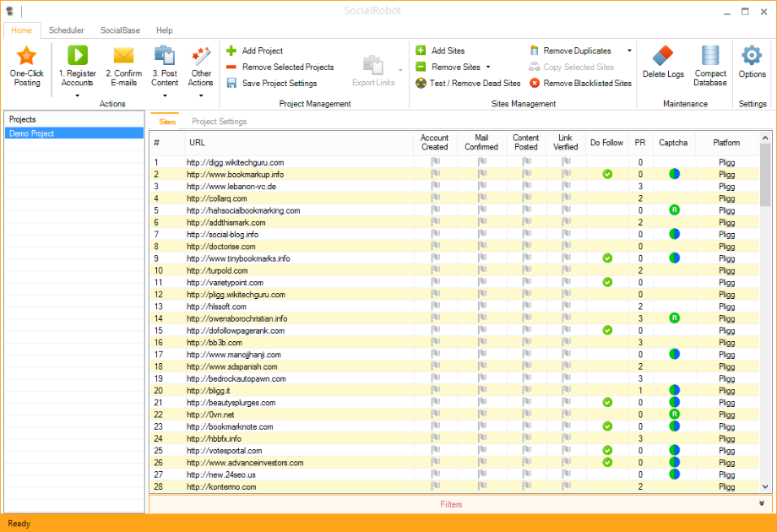Image resolution: width=777 pixels, height=532 pixels.
Task: Select row http://votesportal.com
Action: point(454,450)
